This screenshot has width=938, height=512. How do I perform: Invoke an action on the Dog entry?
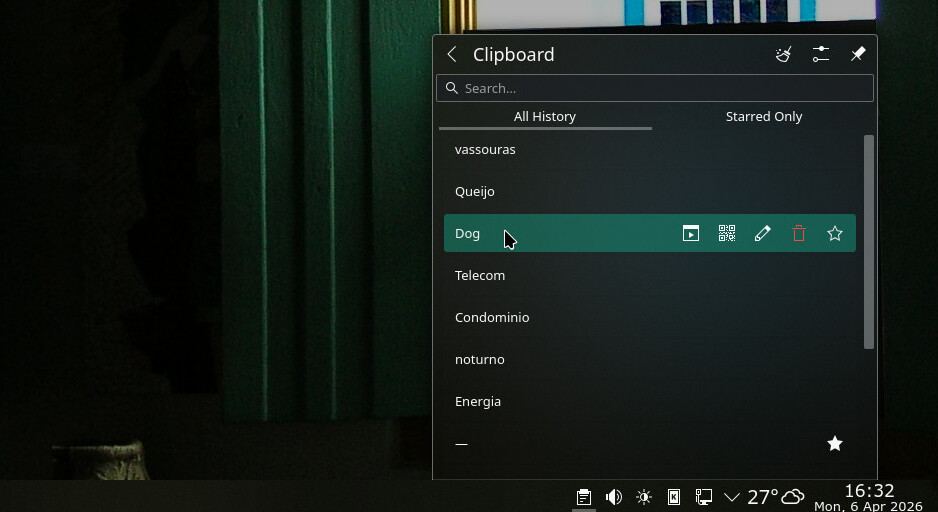[691, 233]
